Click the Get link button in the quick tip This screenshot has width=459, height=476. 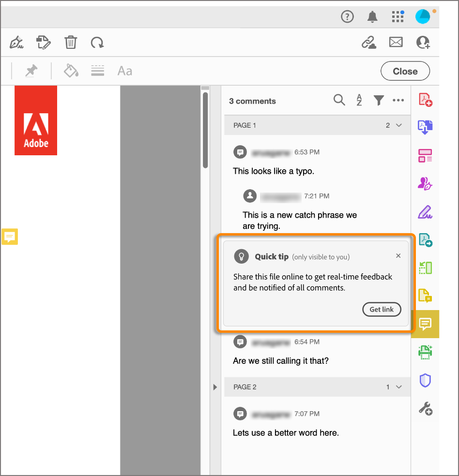(382, 310)
